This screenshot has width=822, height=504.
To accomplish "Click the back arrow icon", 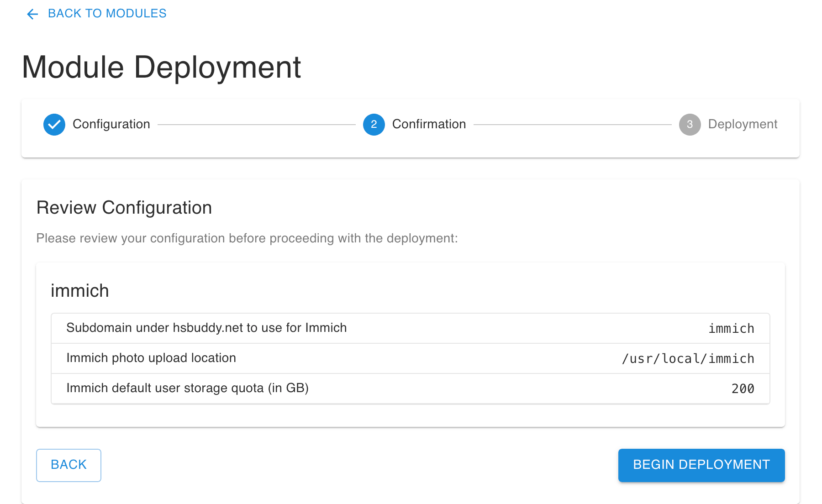I will coord(32,14).
